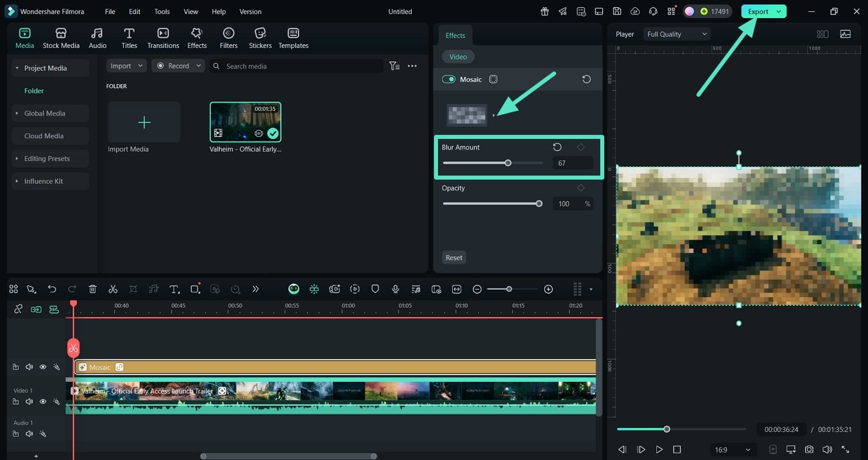
Task: Toggle Blur Amount keyframe diamond
Action: [580, 147]
